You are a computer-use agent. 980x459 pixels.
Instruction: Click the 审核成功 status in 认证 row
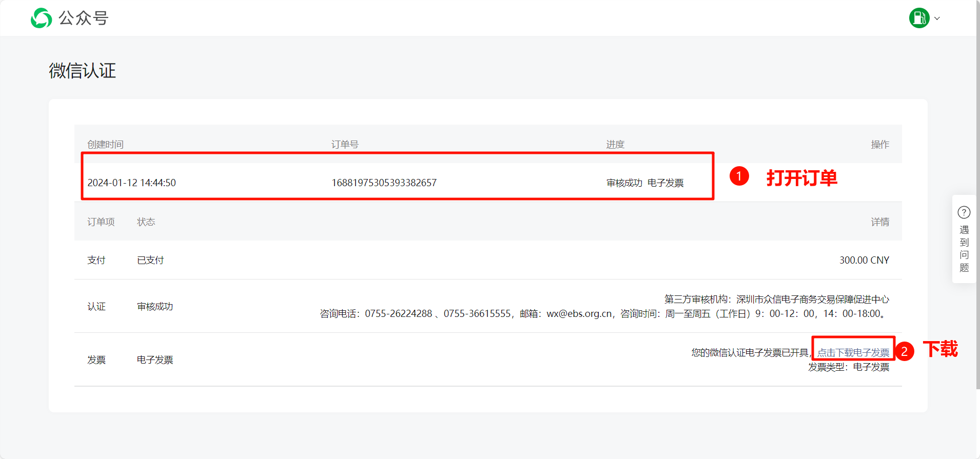[x=155, y=306]
